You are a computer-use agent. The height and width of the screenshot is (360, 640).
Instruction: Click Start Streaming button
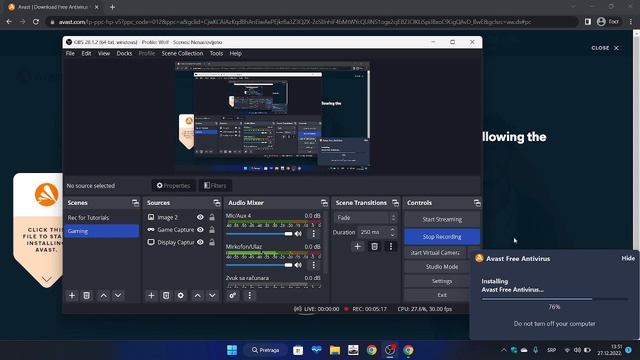[442, 219]
